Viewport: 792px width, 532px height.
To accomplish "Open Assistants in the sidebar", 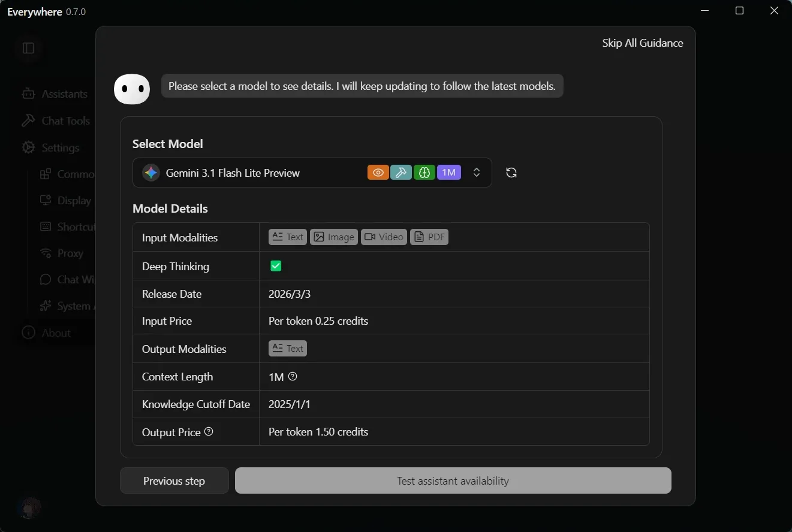I will [x=55, y=94].
